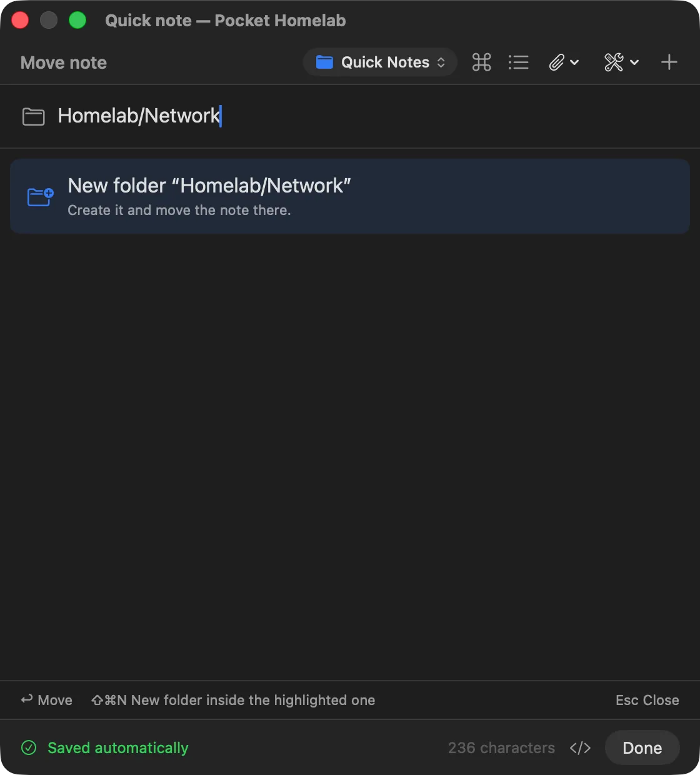Image resolution: width=700 pixels, height=775 pixels.
Task: Toggle the code view brackets icon
Action: [580, 747]
